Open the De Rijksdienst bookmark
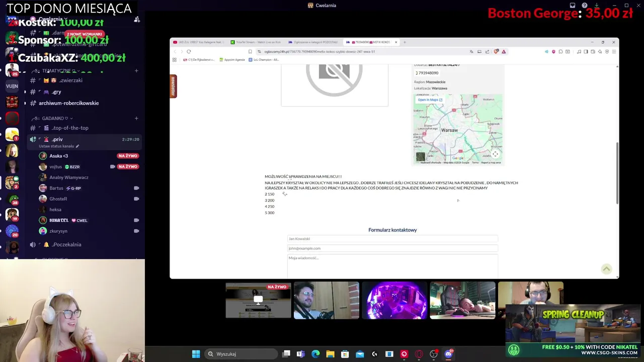This screenshot has height=362, width=644. coord(199,60)
